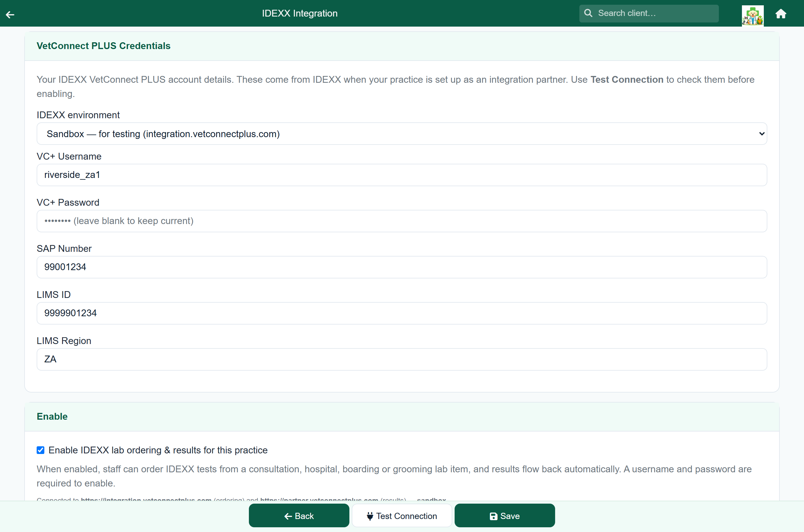Click the bold Test Connection text in description
This screenshot has height=532, width=804.
pyautogui.click(x=627, y=80)
